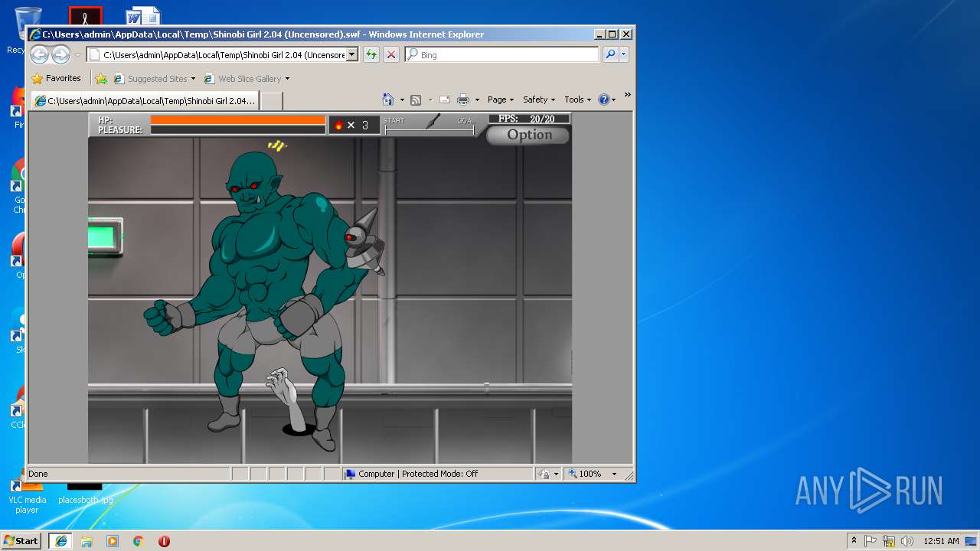The height and width of the screenshot is (551, 980).
Task: Click the Help question mark icon
Action: point(603,99)
